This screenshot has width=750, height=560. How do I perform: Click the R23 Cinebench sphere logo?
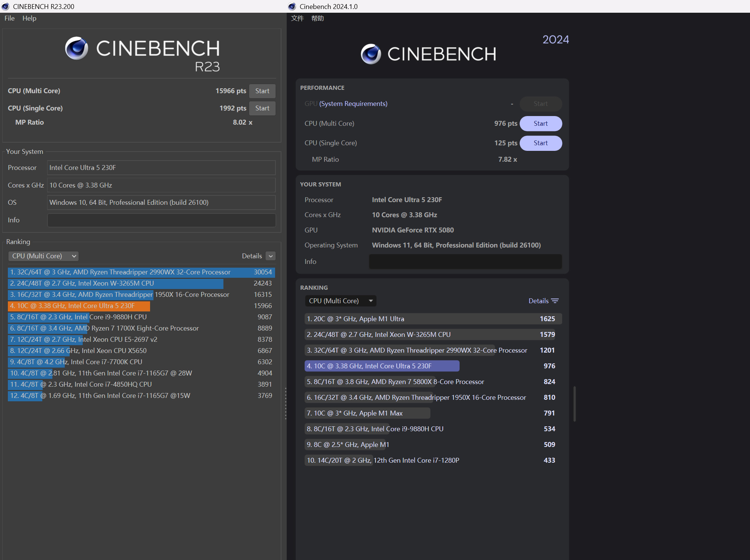tap(77, 48)
